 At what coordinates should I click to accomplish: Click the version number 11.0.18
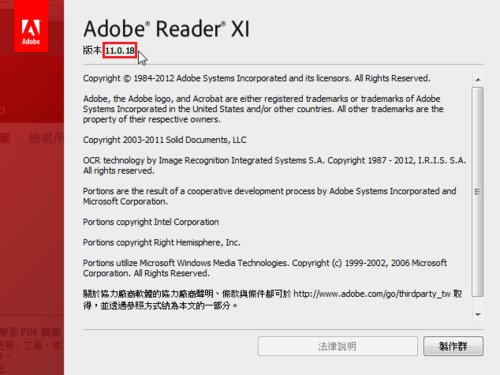[120, 51]
